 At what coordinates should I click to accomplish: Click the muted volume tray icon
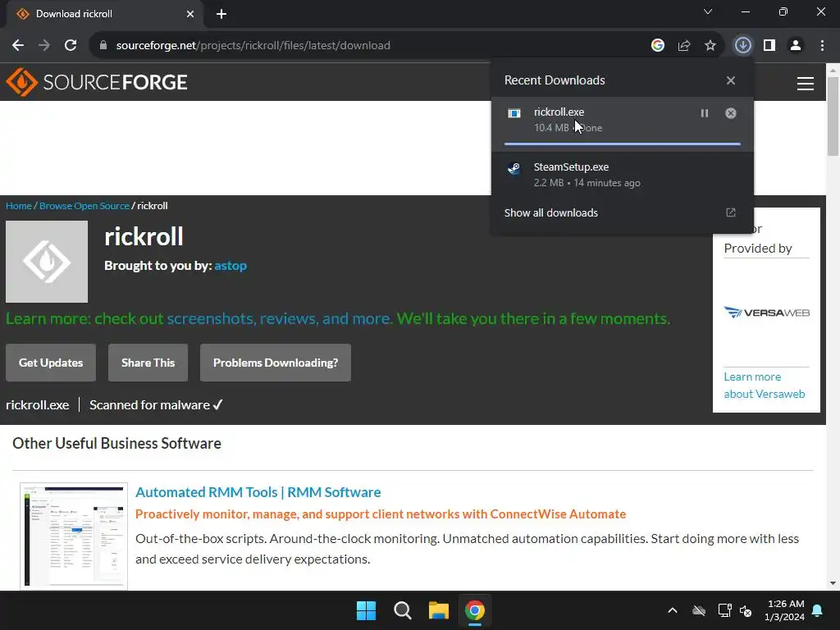(746, 610)
